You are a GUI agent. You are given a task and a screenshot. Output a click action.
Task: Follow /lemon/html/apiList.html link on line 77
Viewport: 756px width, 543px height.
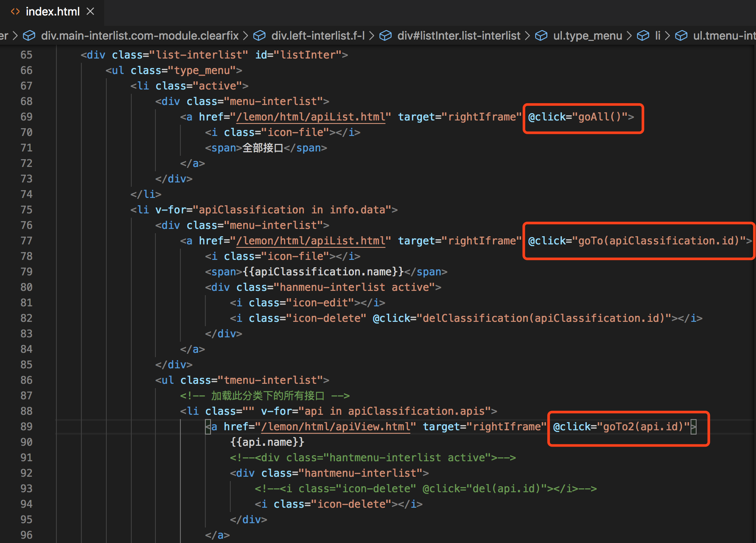[x=310, y=241]
